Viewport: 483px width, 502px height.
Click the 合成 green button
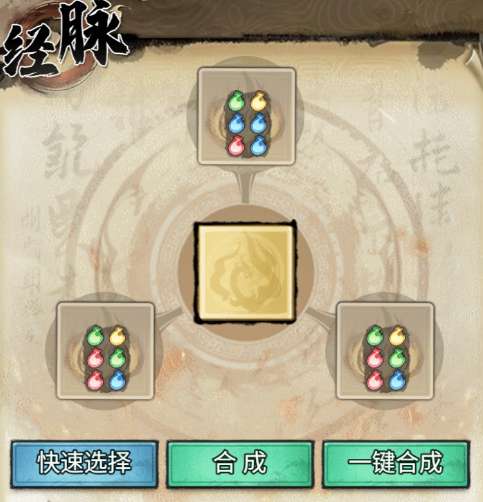click(240, 464)
